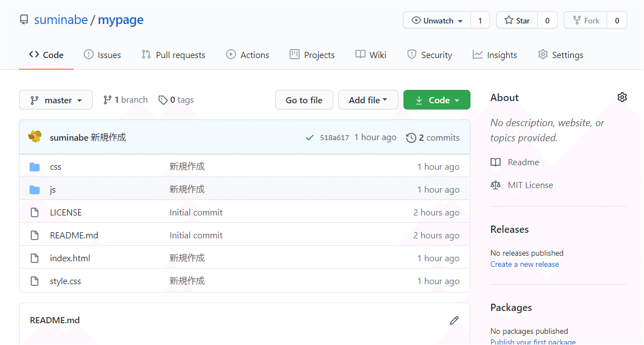Open commit hash 518a617
The height and width of the screenshot is (345, 644).
(x=334, y=137)
